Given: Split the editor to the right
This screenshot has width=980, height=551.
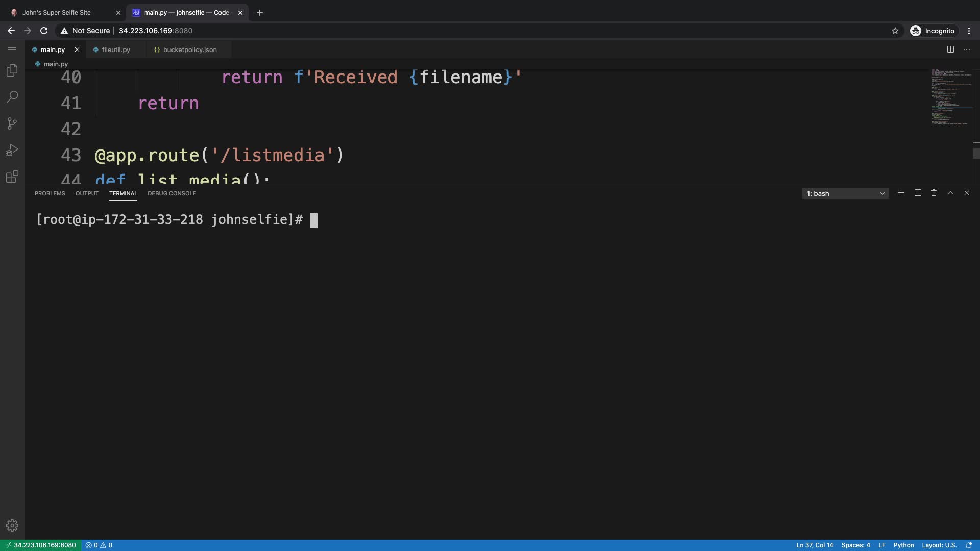Looking at the screenshot, I should coord(950,49).
